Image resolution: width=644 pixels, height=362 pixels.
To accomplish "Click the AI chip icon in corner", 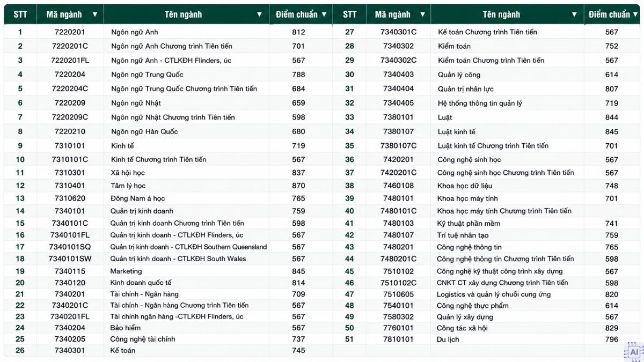I will point(633,352).
